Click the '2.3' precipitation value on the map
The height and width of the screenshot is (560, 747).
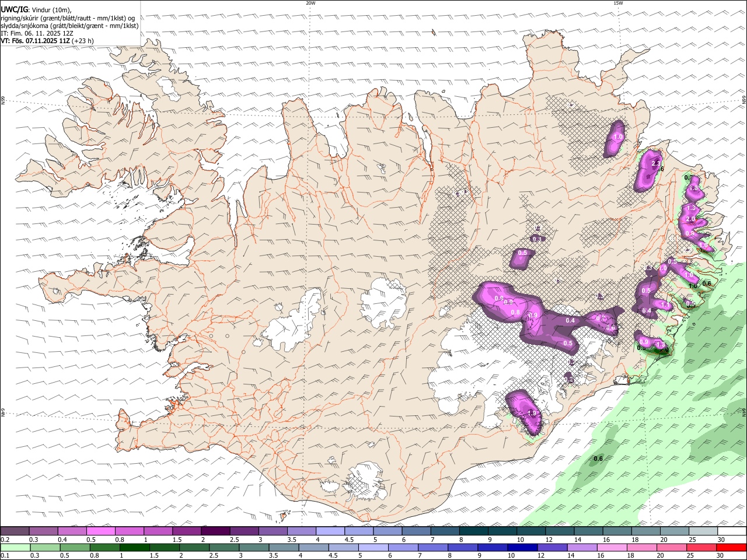coord(655,164)
